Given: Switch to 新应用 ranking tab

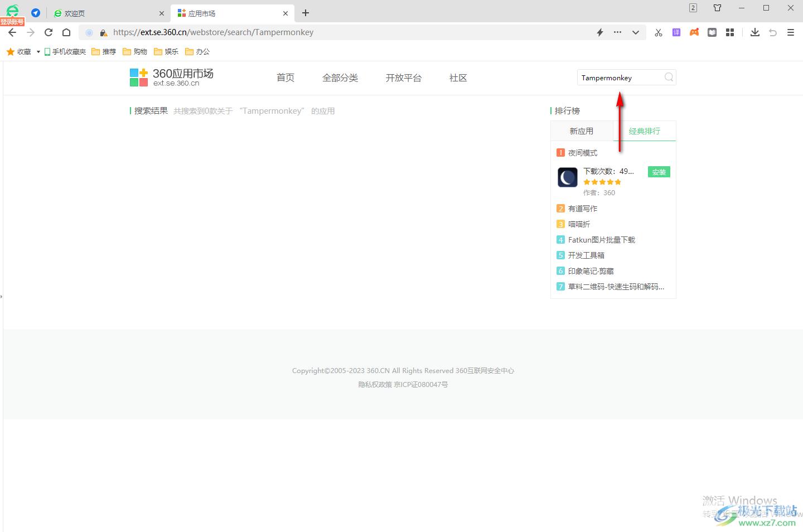Looking at the screenshot, I should [x=582, y=131].
